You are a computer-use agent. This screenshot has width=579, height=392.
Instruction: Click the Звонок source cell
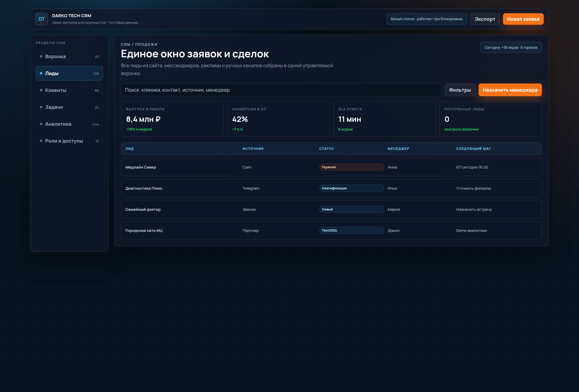[x=249, y=209]
